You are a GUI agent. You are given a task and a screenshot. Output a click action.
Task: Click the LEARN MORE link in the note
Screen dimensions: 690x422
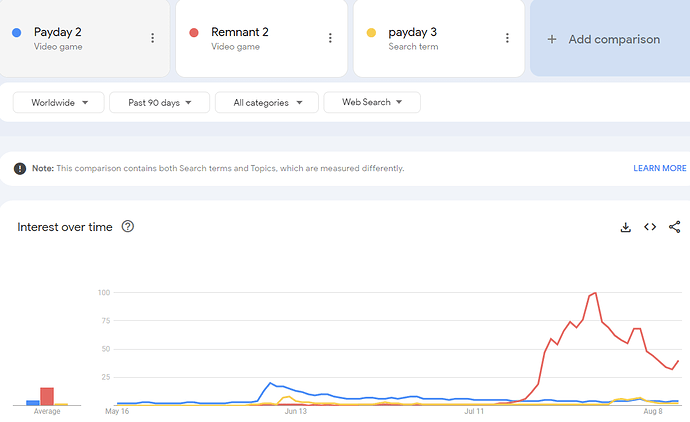(660, 168)
